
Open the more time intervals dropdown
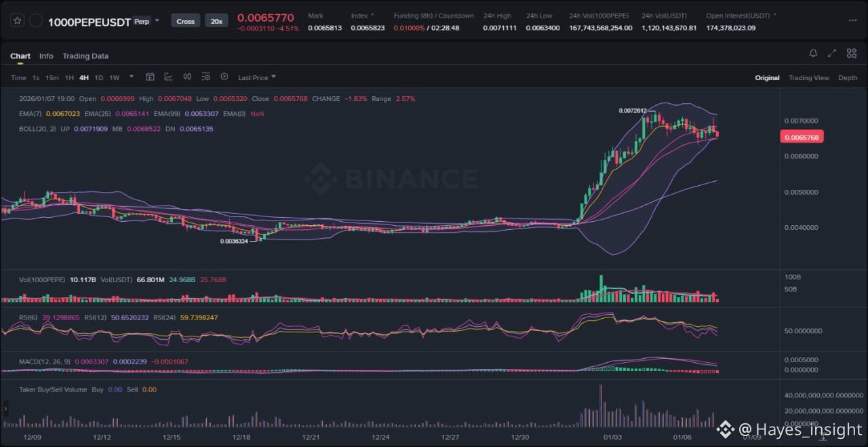click(x=132, y=77)
